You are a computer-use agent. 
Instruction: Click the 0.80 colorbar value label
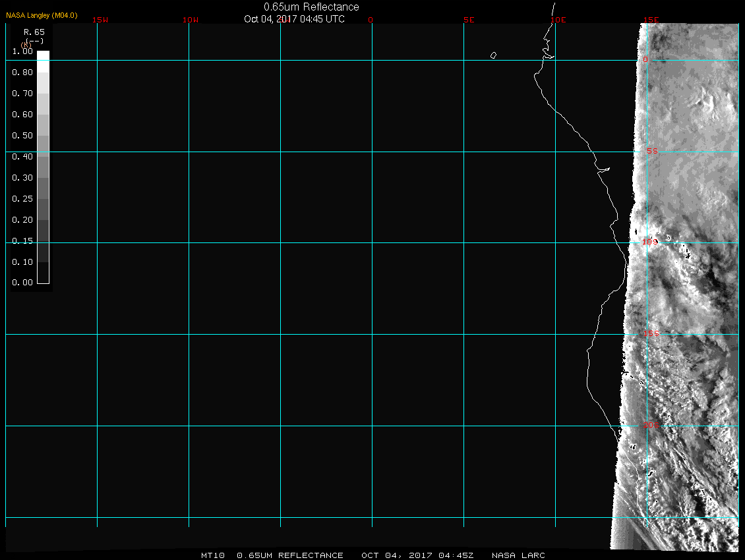22,72
